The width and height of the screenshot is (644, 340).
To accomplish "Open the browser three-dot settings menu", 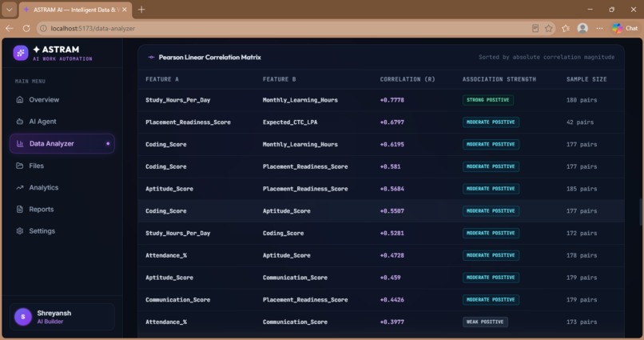I will (599, 28).
